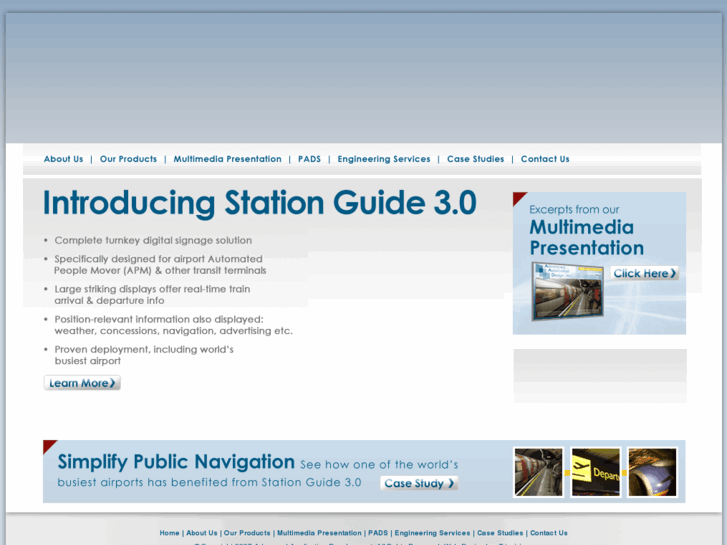The height and width of the screenshot is (545, 727).
Task: Follow the footer Engineering Services link
Action: point(432,533)
